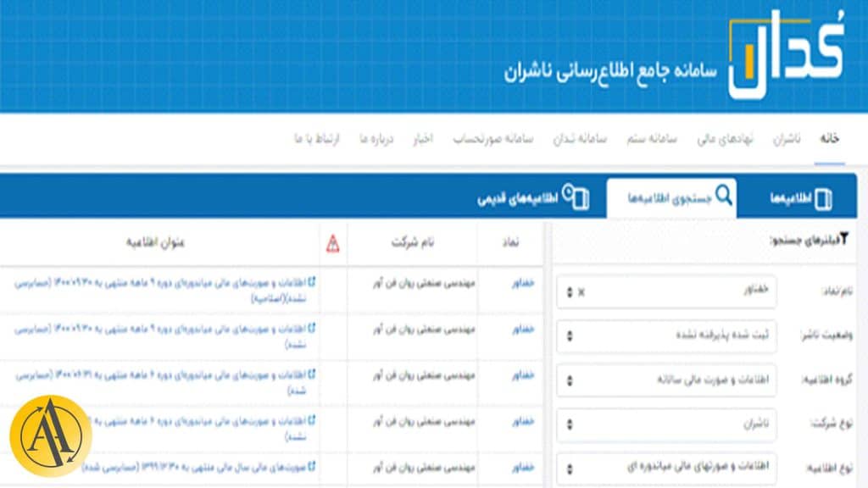Click the funnel icon beside فیلترهای جستجو

click(843, 238)
